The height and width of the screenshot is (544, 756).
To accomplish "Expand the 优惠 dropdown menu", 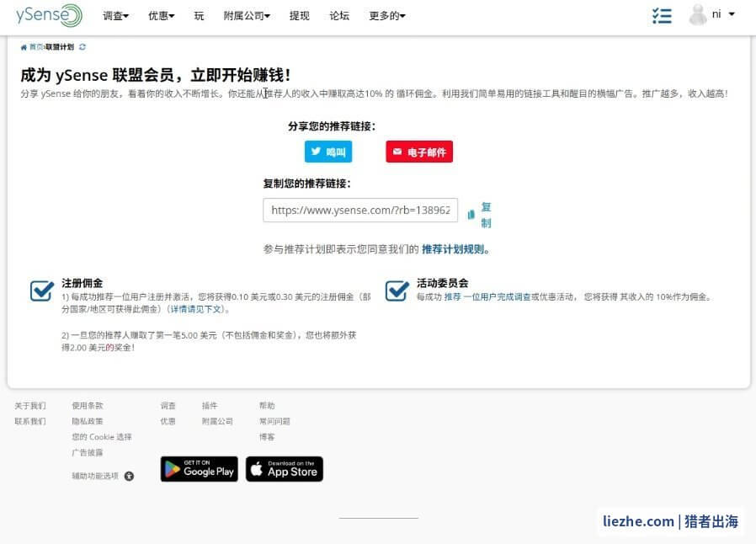I will tap(162, 16).
